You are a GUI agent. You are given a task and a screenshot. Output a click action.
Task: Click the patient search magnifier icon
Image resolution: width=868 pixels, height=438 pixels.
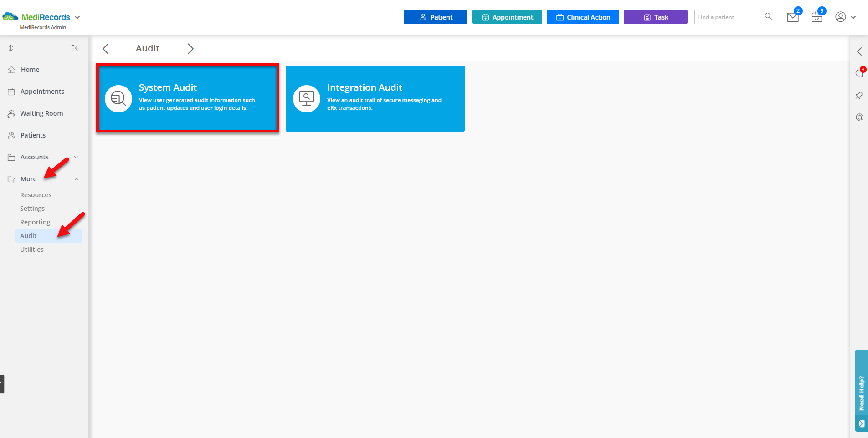[x=768, y=17]
